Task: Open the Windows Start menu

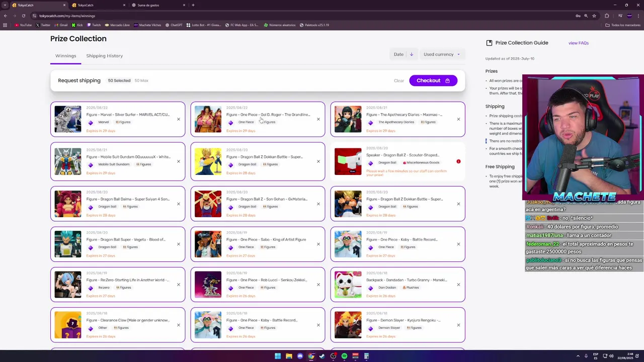Action: [x=278, y=356]
